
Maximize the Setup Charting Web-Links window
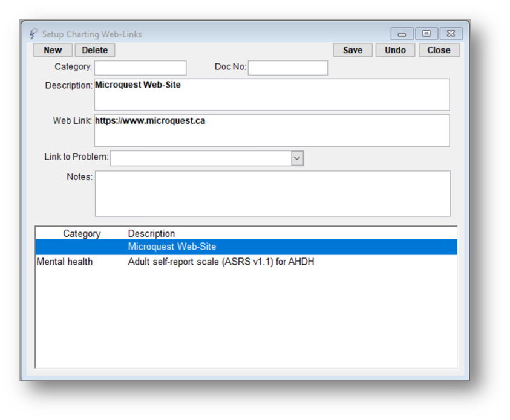click(427, 33)
